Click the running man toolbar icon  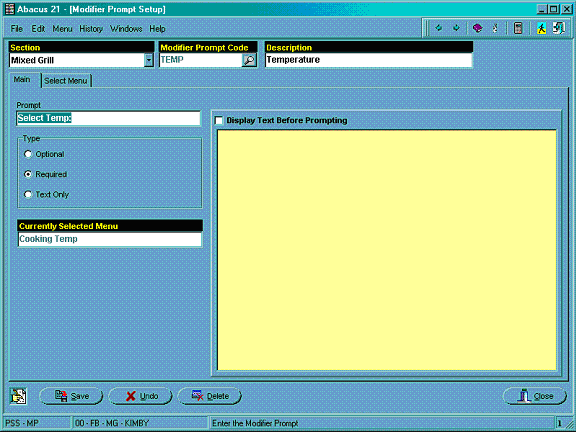coord(541,28)
